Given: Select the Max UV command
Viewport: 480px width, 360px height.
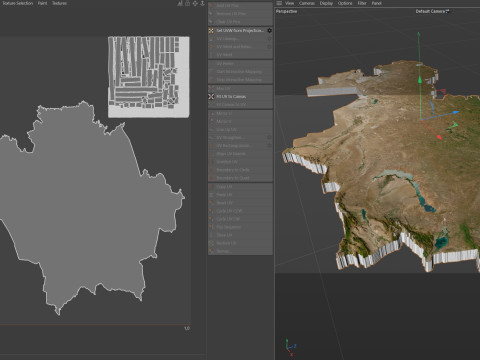Looking at the screenshot, I should click(x=240, y=89).
